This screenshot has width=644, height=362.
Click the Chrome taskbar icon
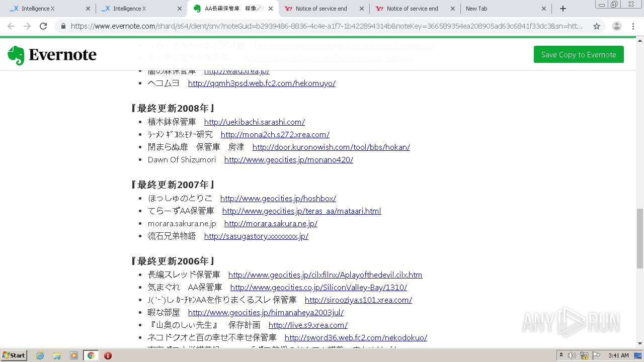pos(91,355)
